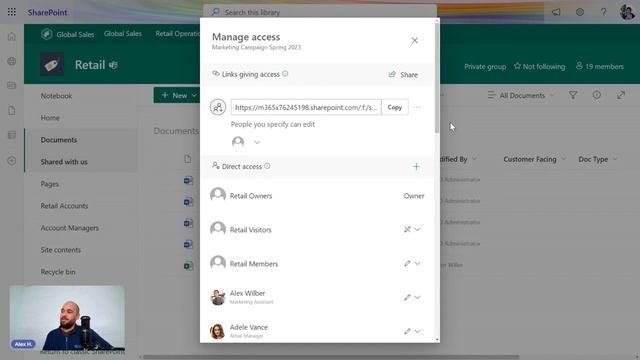
Task: Click Adele Vance's profile photo
Action: pyautogui.click(x=218, y=331)
